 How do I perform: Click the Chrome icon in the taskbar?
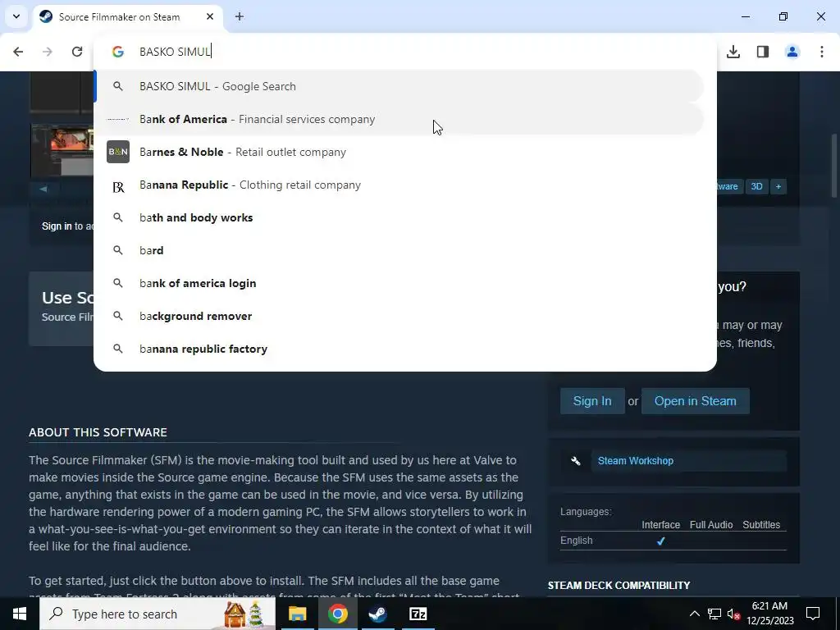[x=337, y=614]
